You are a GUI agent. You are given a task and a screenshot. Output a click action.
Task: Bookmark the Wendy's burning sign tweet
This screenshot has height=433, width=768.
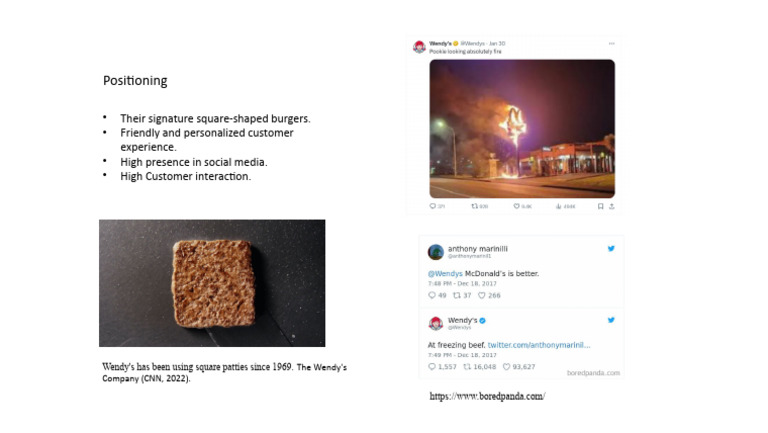[600, 206]
